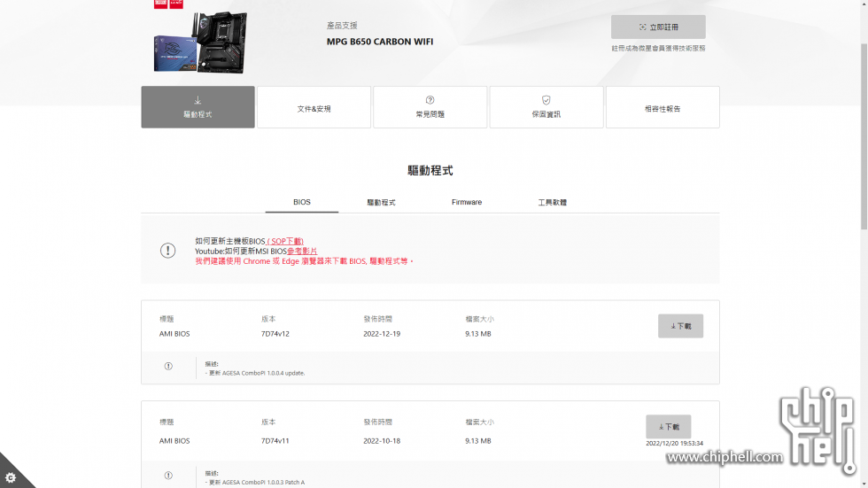Download BIOS version 7D74v11

[x=668, y=427]
